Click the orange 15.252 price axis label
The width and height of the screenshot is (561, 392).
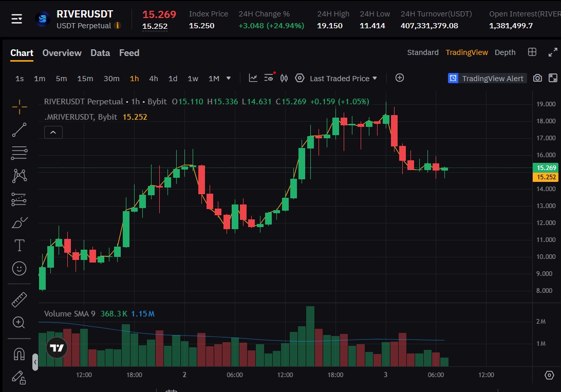coord(546,177)
